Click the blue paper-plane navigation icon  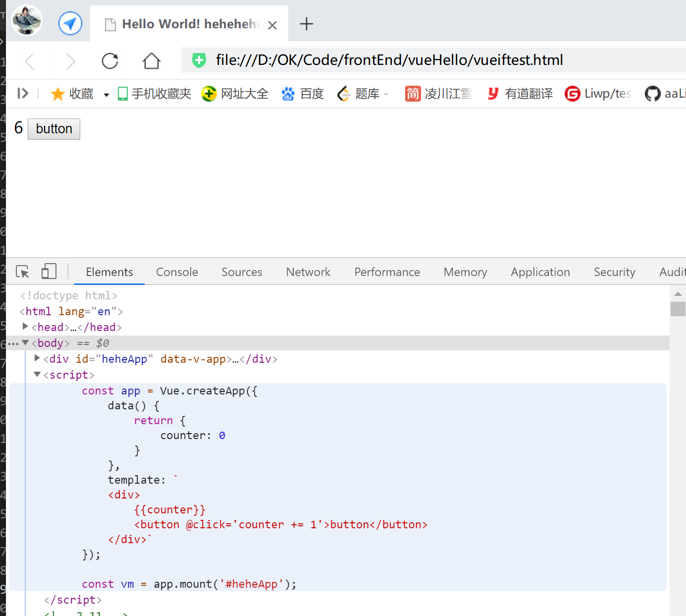click(x=70, y=23)
